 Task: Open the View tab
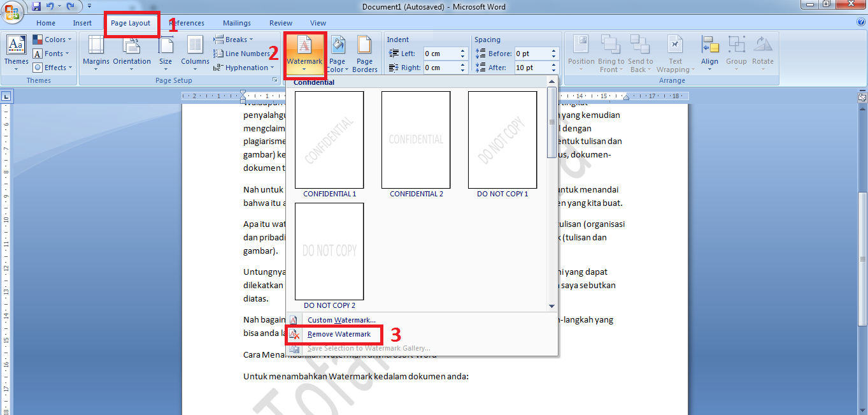(x=318, y=23)
